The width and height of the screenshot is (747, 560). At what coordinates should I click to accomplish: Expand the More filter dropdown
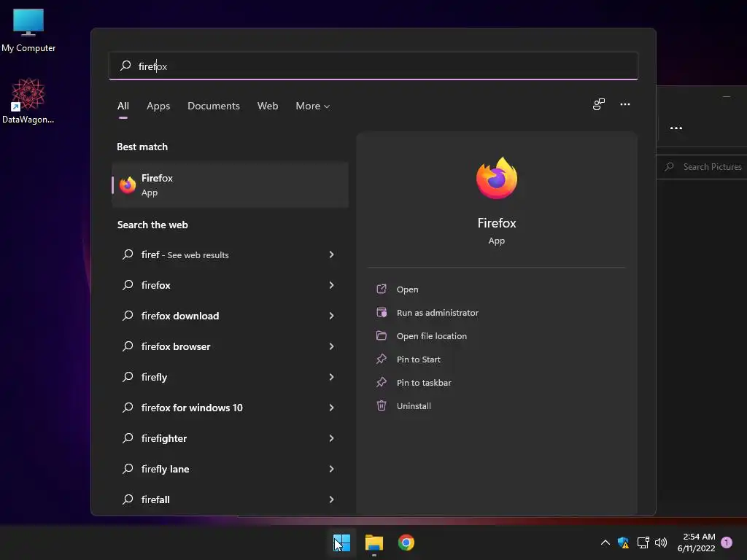tap(312, 106)
